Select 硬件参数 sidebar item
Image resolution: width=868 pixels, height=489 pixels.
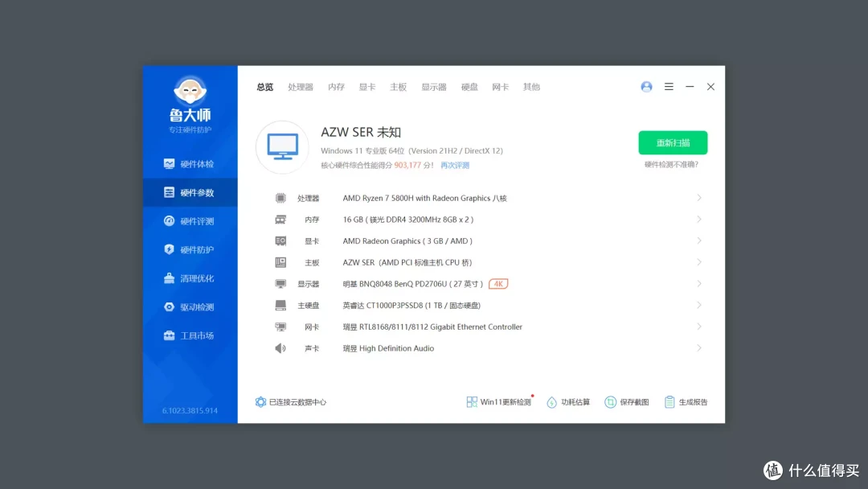coord(190,193)
